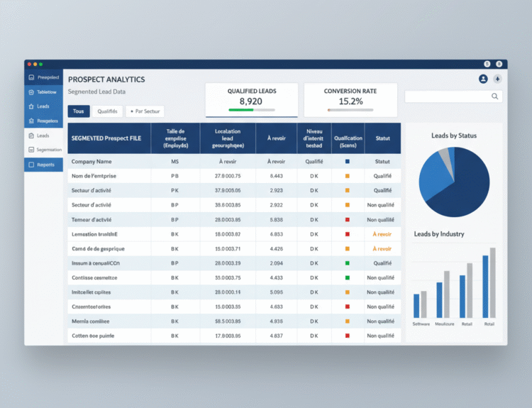Screen dimensions: 532x408
Task: Click the Qualified Leads progress bar
Action: [x=251, y=110]
